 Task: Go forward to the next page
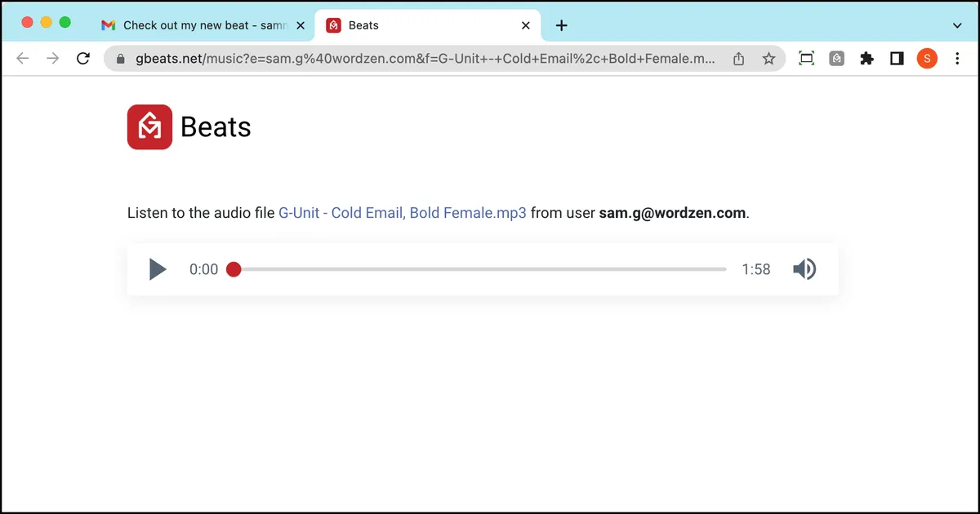pyautogui.click(x=53, y=59)
